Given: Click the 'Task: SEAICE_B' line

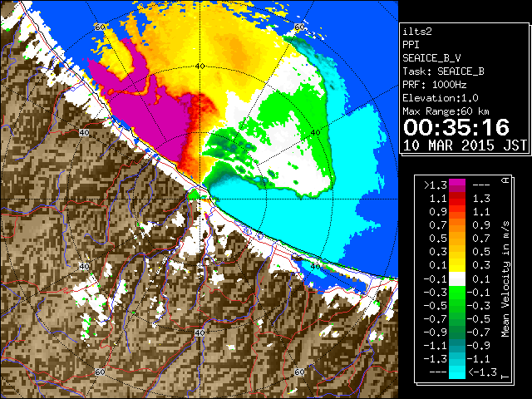Looking at the screenshot, I should click(x=443, y=71).
